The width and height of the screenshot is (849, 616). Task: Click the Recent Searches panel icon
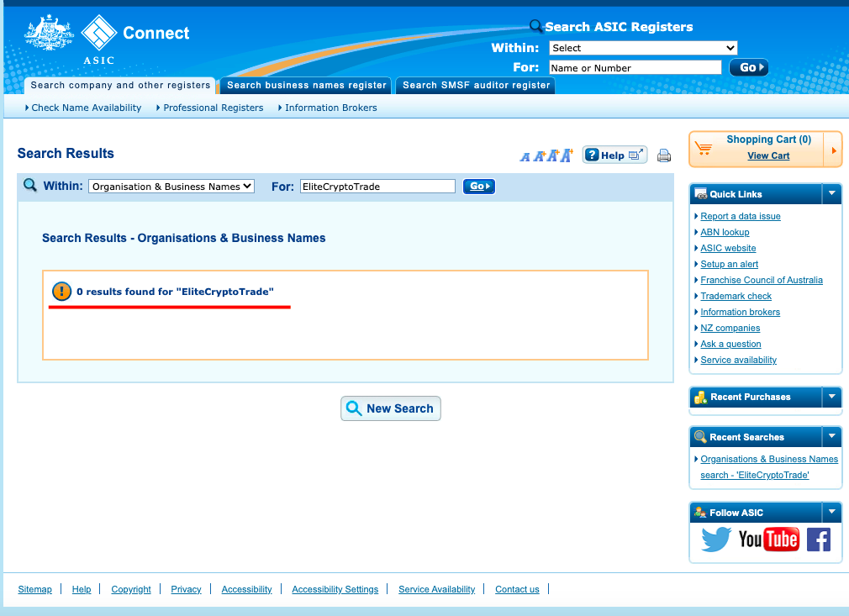click(x=701, y=437)
